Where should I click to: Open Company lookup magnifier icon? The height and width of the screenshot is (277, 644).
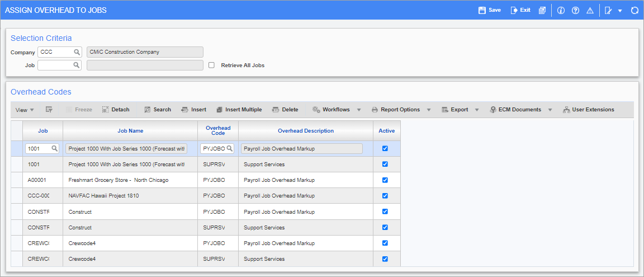point(77,52)
